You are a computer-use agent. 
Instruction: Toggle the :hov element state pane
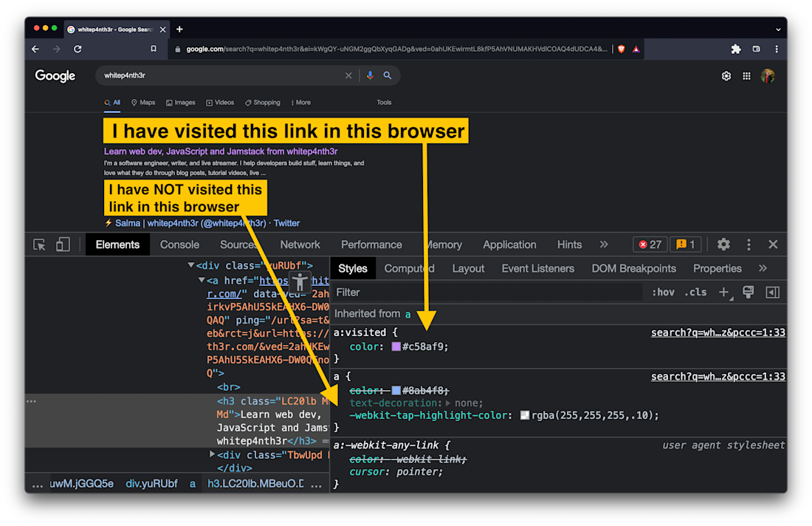662,292
